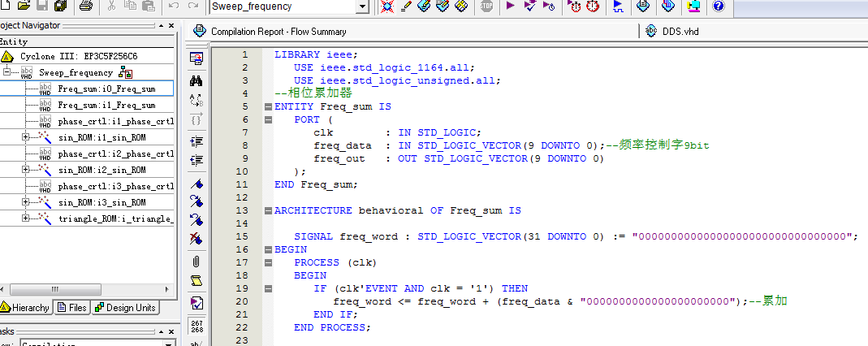Collapse the ENTITY Freq_sum code fold

(x=269, y=106)
